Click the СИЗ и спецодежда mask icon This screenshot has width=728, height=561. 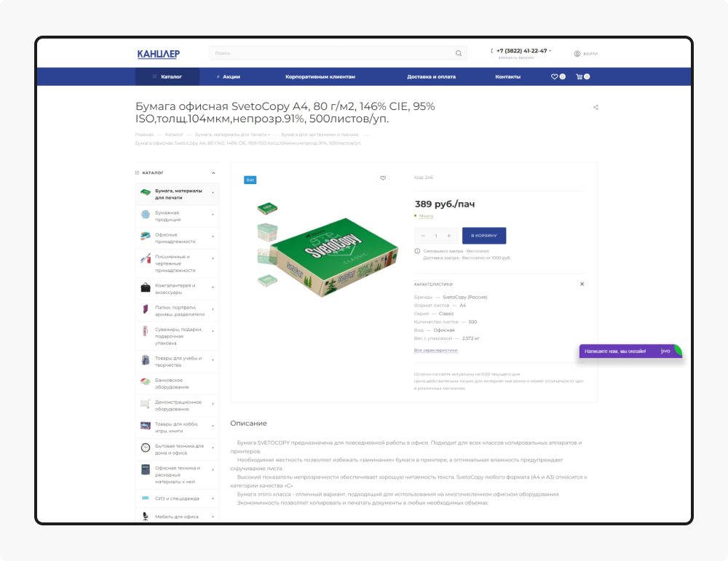[x=146, y=498]
